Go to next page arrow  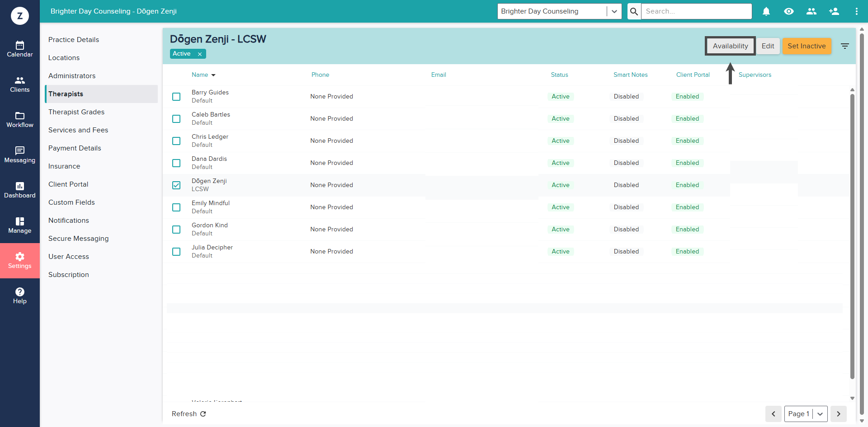pyautogui.click(x=839, y=414)
